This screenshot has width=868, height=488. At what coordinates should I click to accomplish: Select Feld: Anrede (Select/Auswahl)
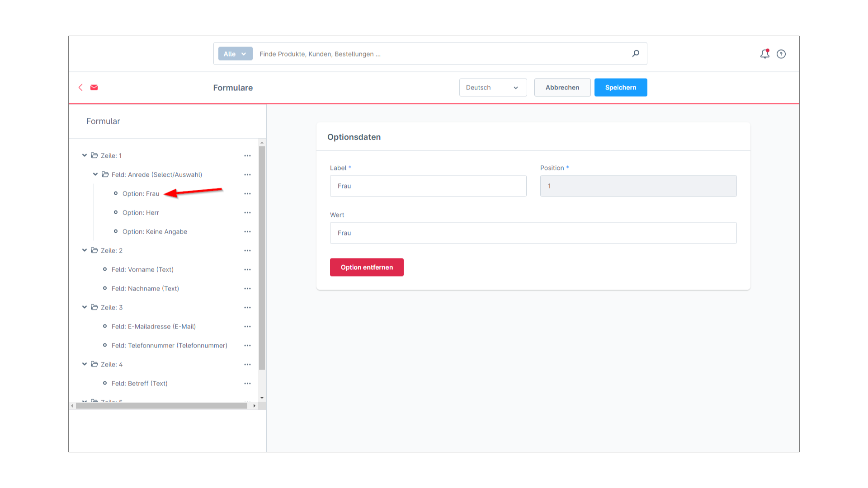pos(157,175)
